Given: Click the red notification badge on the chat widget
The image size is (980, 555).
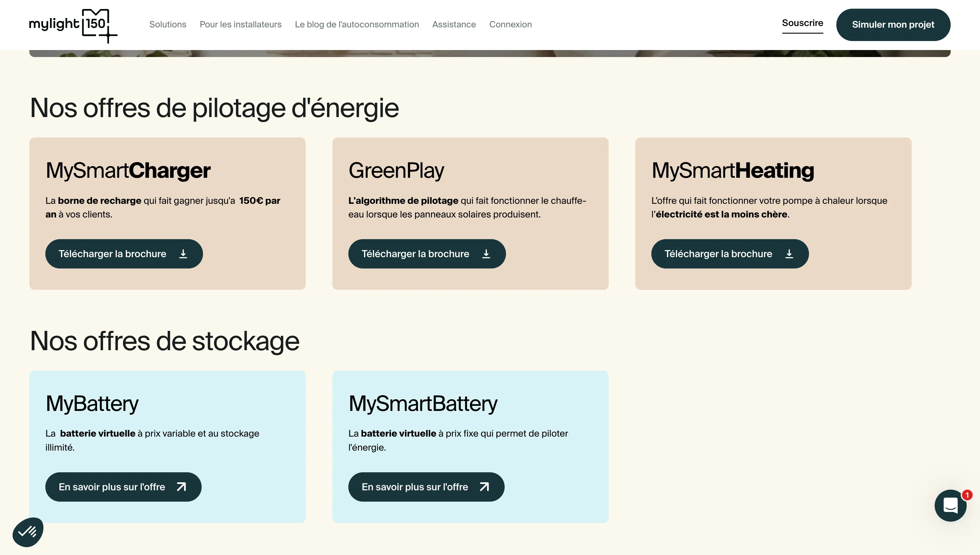Looking at the screenshot, I should 967,495.
